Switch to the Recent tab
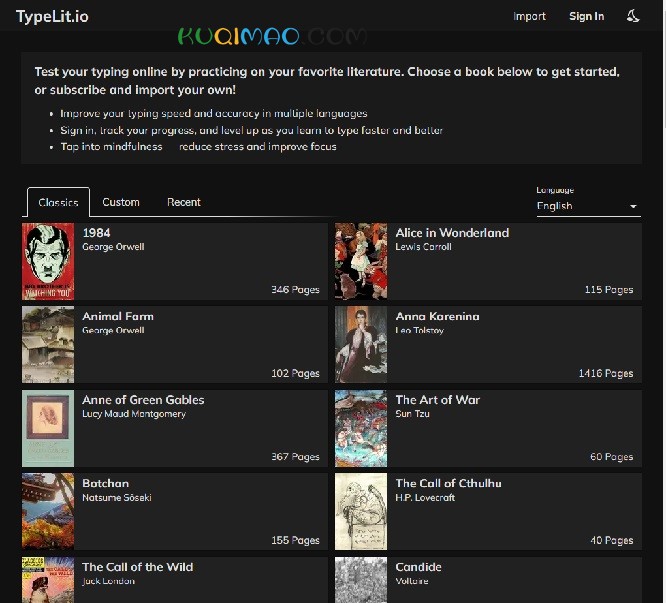Image resolution: width=666 pixels, height=603 pixels. pyautogui.click(x=183, y=202)
